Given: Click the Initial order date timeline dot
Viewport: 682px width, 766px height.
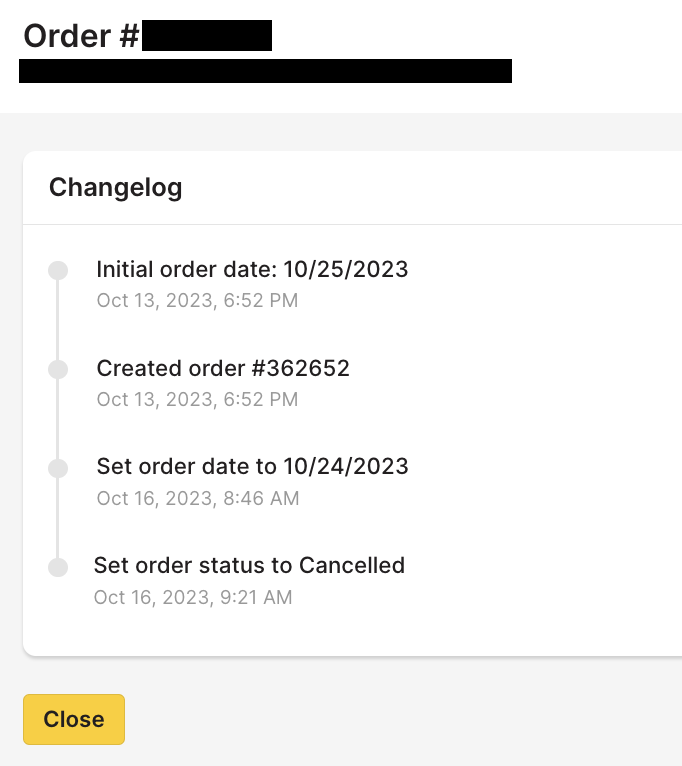Looking at the screenshot, I should [x=58, y=271].
